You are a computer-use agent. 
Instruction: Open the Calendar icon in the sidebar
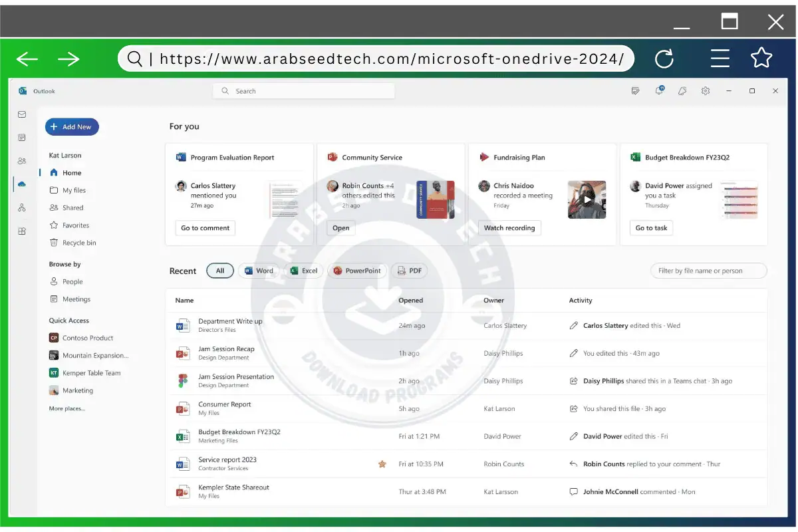pos(22,137)
